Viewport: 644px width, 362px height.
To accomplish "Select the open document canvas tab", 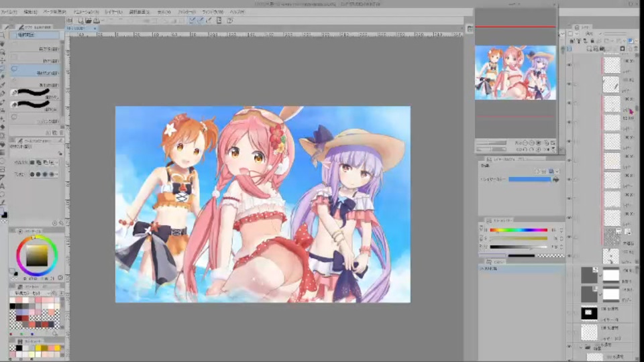I will point(81,28).
